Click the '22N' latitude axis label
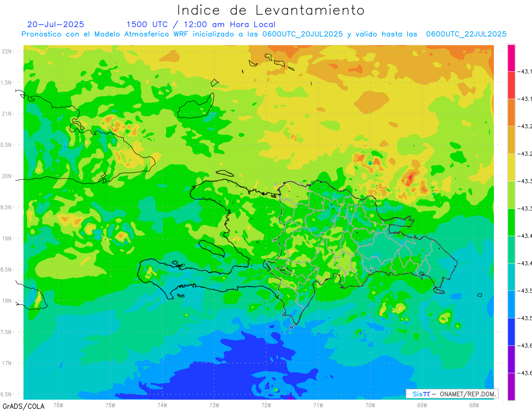This screenshot has width=532, height=411. point(8,51)
